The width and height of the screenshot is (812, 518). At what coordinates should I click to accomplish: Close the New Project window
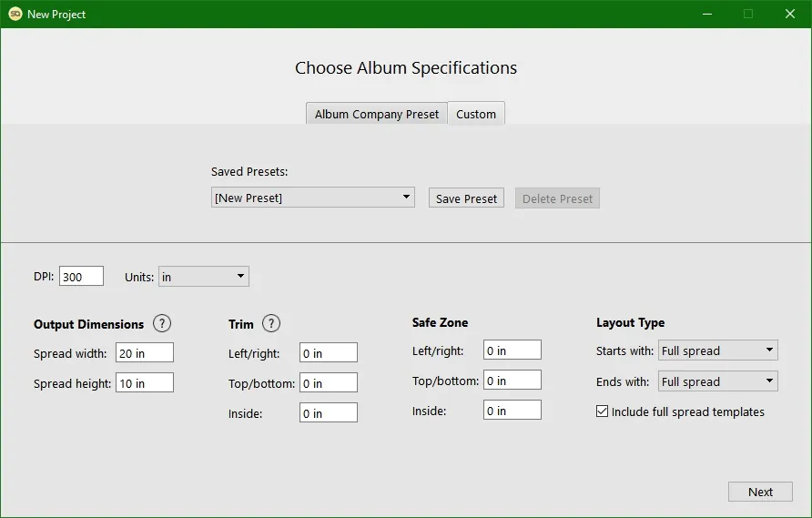click(x=790, y=14)
